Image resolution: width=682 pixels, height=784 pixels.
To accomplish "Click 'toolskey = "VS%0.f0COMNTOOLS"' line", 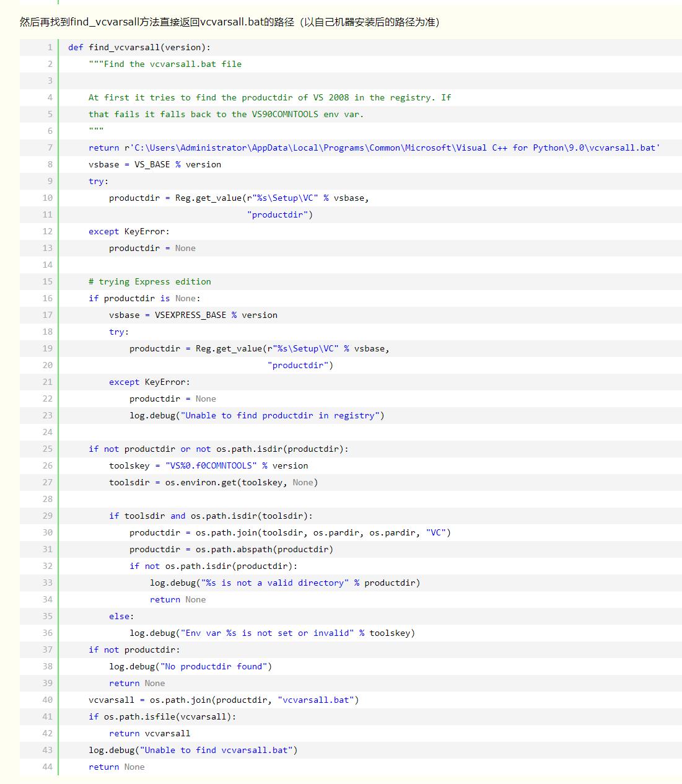I will coord(209,465).
